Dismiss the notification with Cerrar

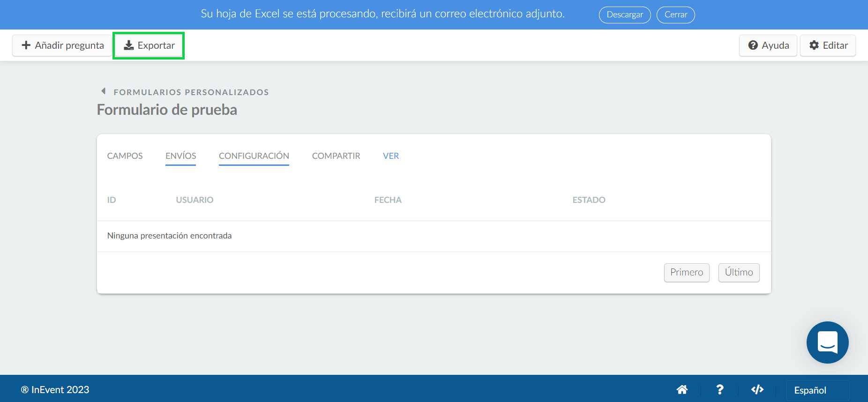pos(676,15)
